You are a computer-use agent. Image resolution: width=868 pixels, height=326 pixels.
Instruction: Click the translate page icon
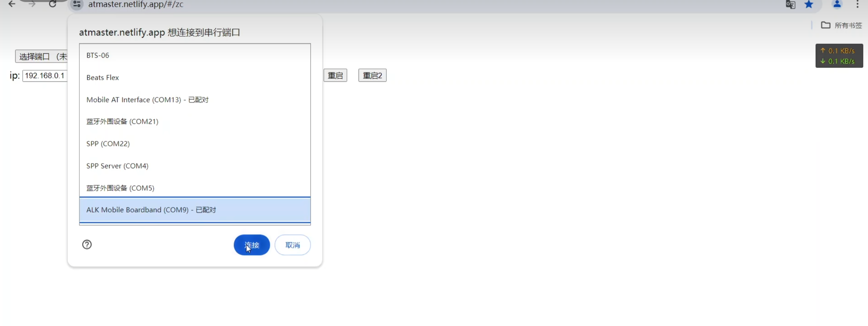(x=791, y=5)
